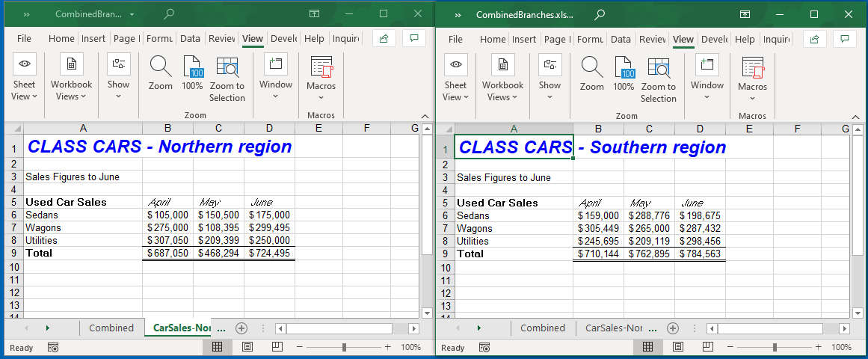
Task: Click the Share icon in left window ribbon
Action: (384, 39)
